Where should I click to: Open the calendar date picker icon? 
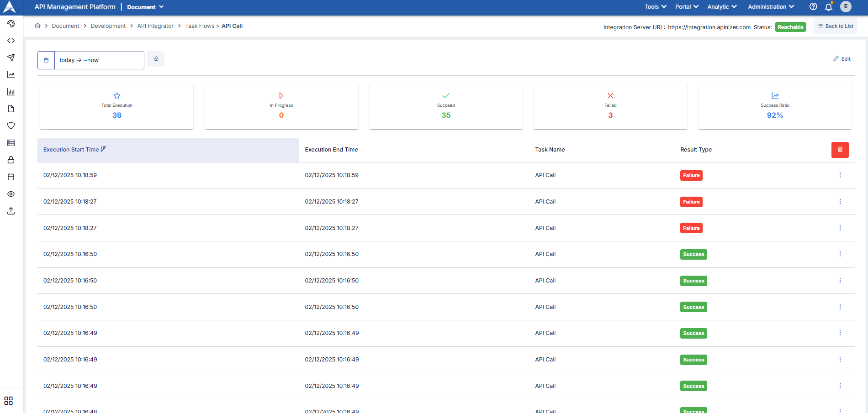46,60
